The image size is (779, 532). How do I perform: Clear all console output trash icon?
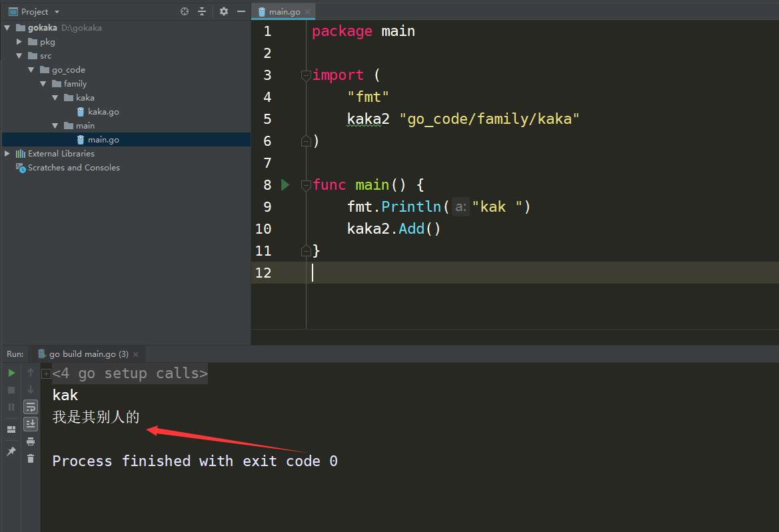point(31,459)
